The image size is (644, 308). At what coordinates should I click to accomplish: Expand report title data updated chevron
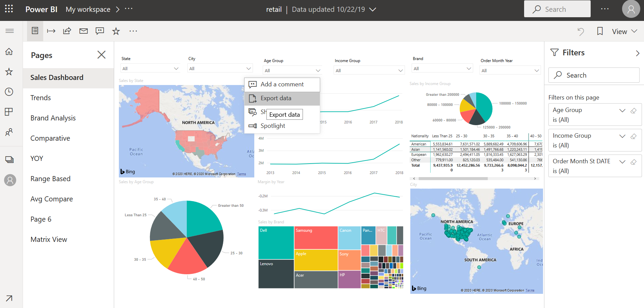tap(372, 9)
